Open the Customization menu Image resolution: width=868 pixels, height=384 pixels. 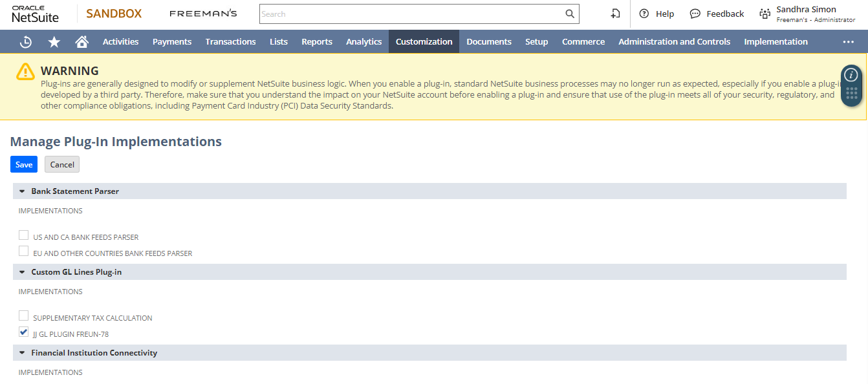click(x=424, y=42)
